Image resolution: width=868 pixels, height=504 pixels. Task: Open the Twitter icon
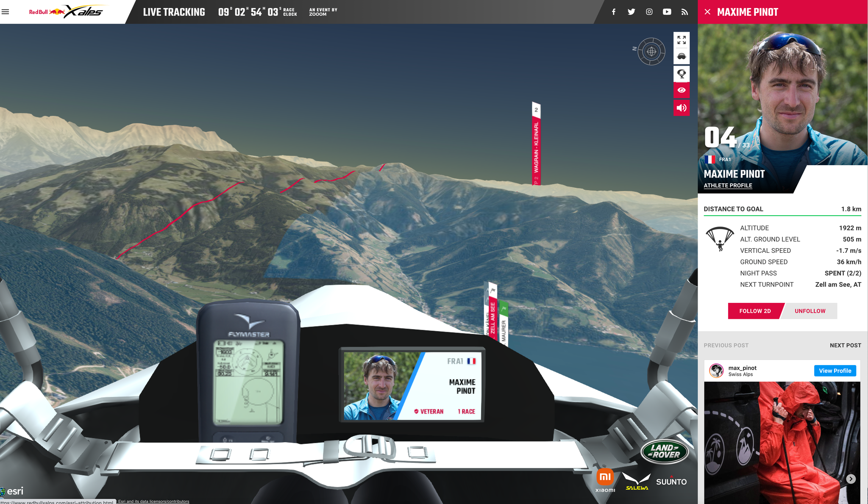[x=631, y=12]
